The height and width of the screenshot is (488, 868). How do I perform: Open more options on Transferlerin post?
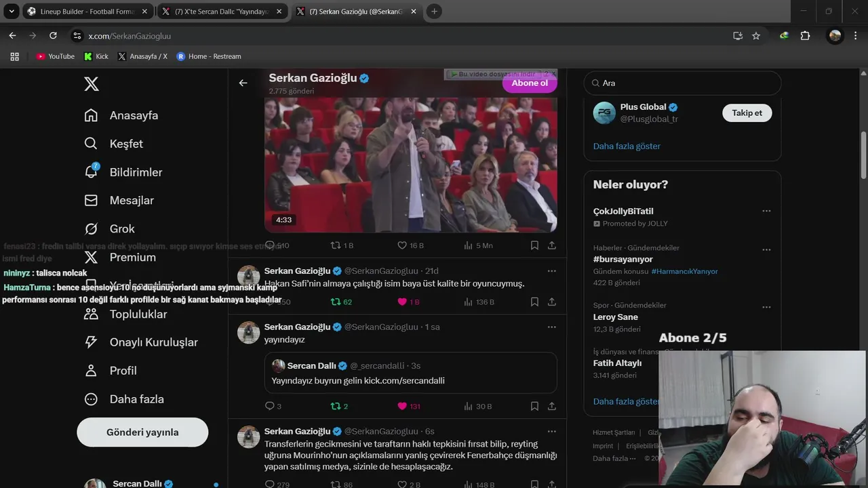pos(551,431)
